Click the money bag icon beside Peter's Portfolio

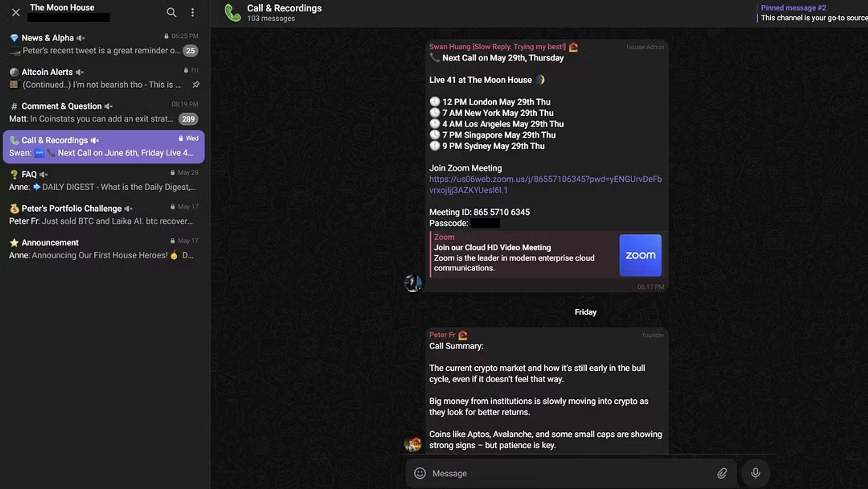pos(14,209)
